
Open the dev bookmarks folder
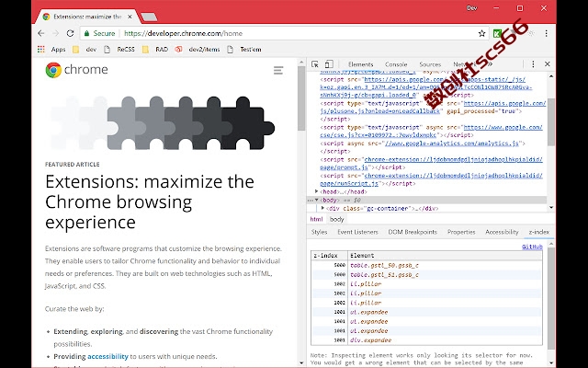pos(85,49)
